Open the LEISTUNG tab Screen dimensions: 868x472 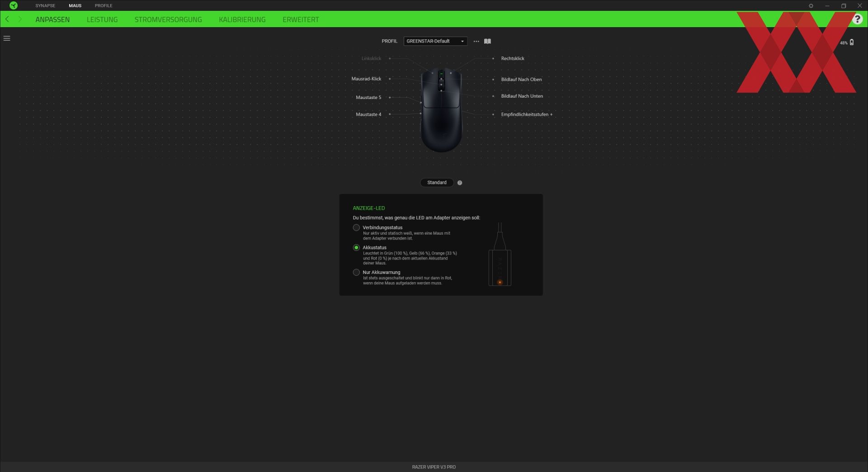102,19
